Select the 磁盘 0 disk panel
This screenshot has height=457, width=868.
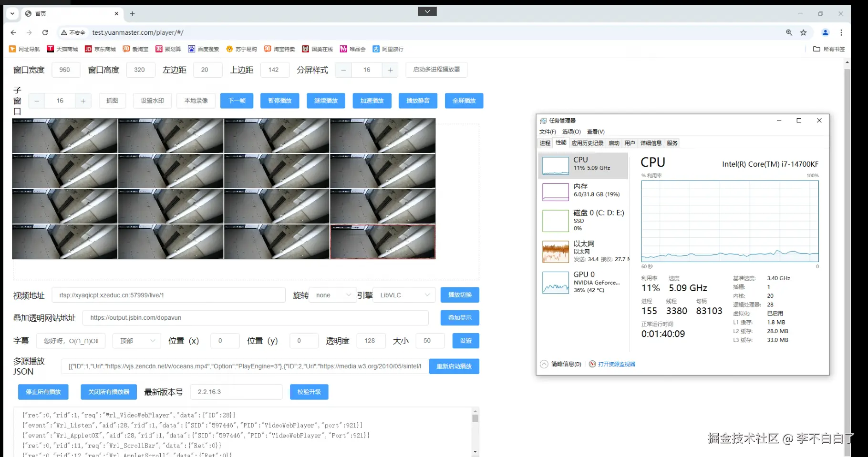(x=583, y=220)
